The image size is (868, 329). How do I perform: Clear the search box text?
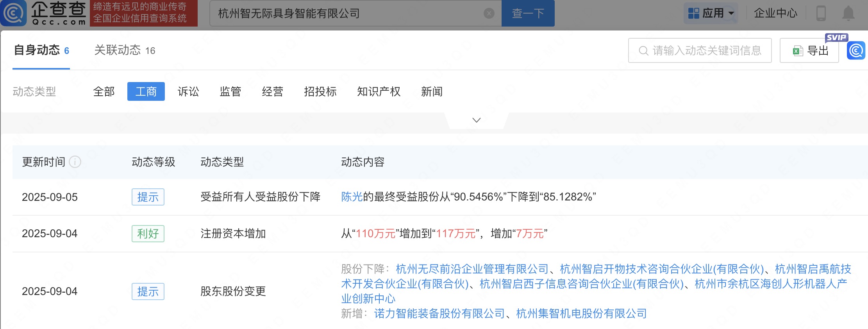tap(489, 14)
